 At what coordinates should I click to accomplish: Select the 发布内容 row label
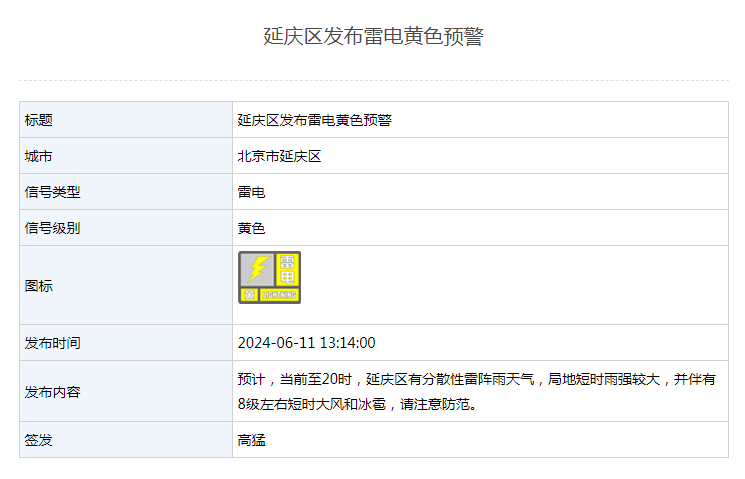52,392
